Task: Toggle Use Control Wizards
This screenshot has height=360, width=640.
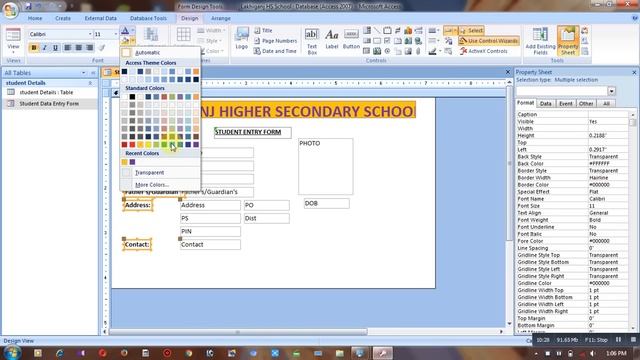Action: click(489, 41)
